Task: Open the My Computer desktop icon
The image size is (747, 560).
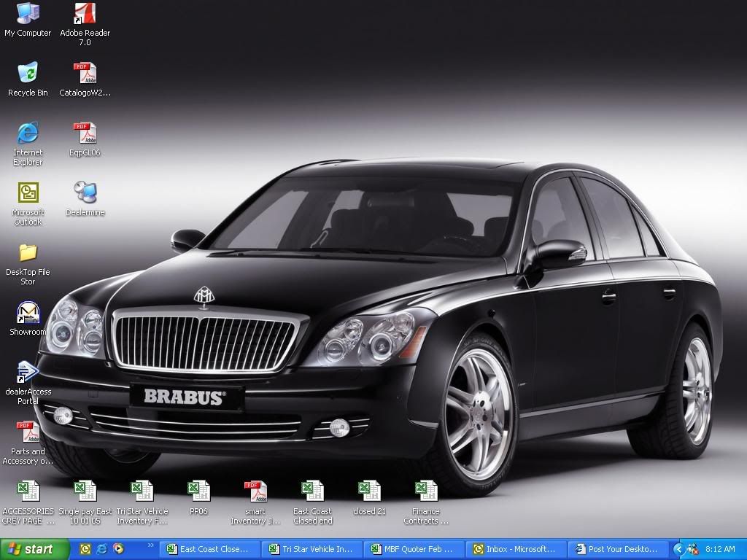Action: pos(28,14)
